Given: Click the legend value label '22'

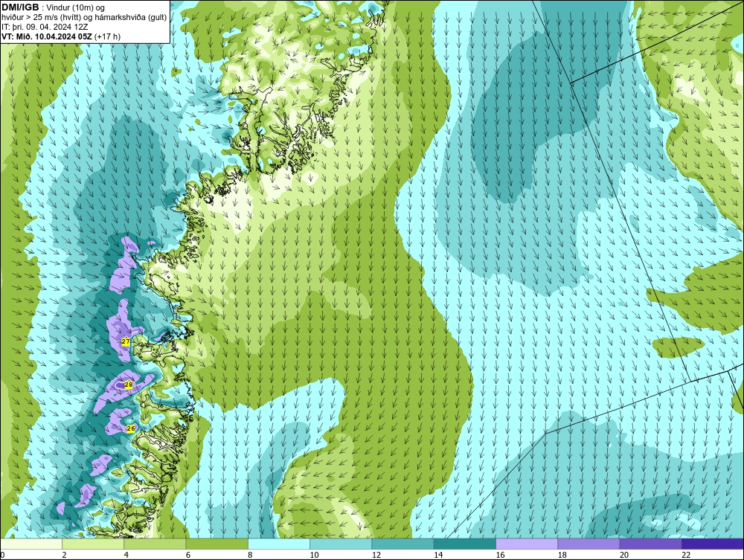Looking at the screenshot, I should pos(686,556).
